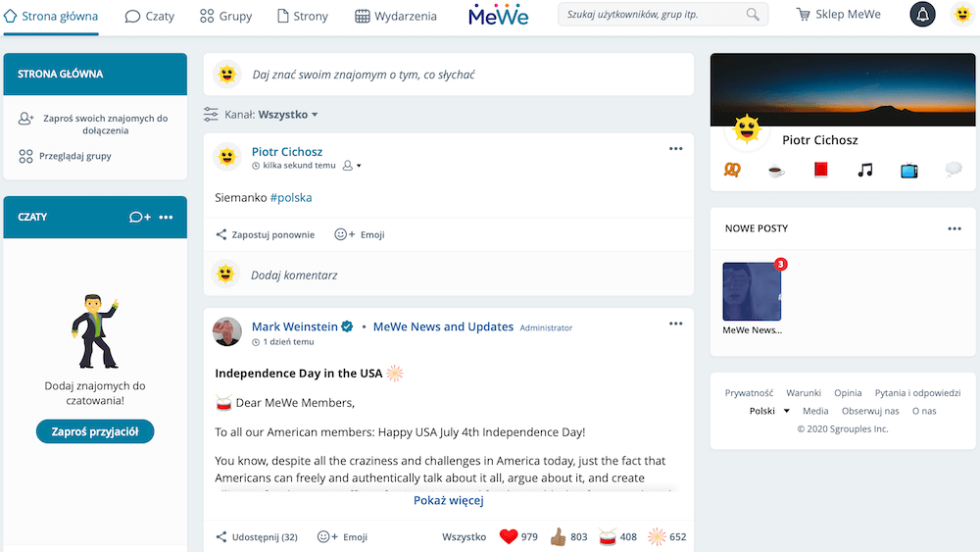Open the #polska hashtag

click(291, 197)
